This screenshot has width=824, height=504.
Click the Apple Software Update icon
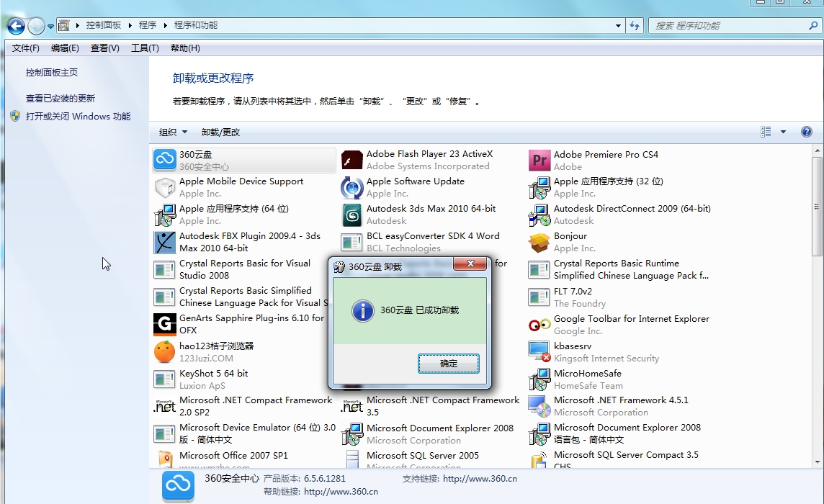pos(351,187)
